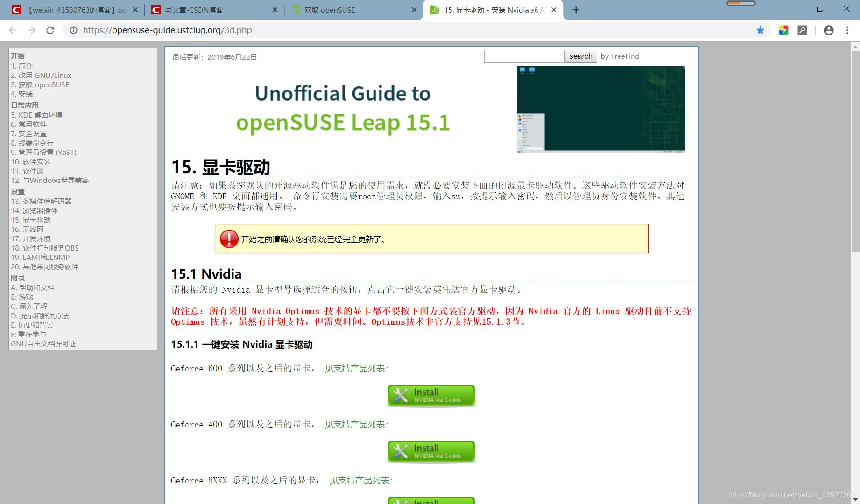The height and width of the screenshot is (504, 860).
Task: Go forward in browser history
Action: (31, 30)
